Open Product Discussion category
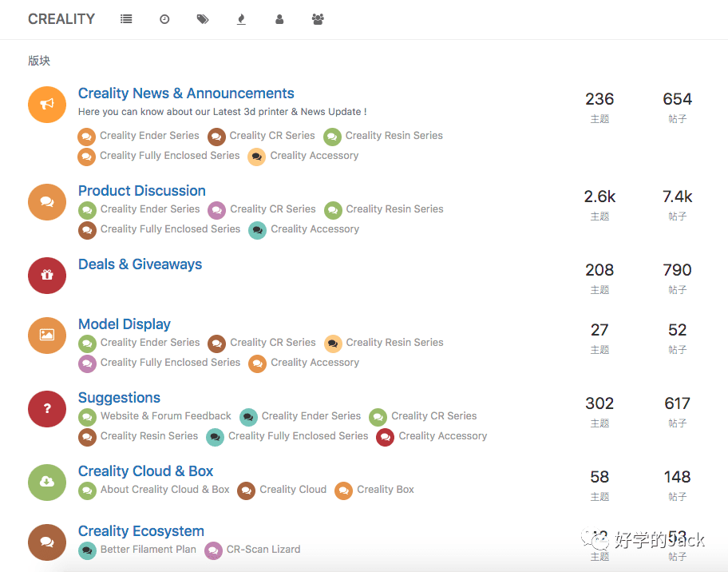728x572 pixels. point(141,190)
